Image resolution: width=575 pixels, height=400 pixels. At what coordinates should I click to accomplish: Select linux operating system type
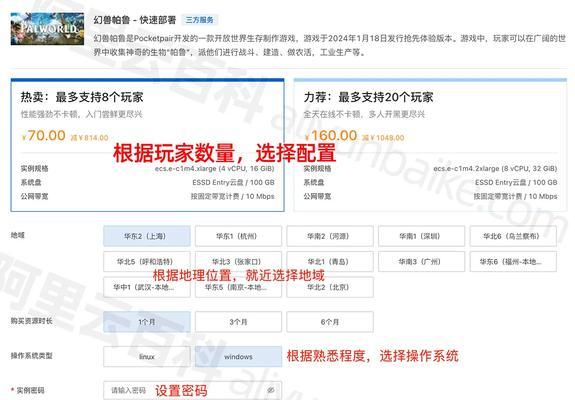[x=147, y=356]
